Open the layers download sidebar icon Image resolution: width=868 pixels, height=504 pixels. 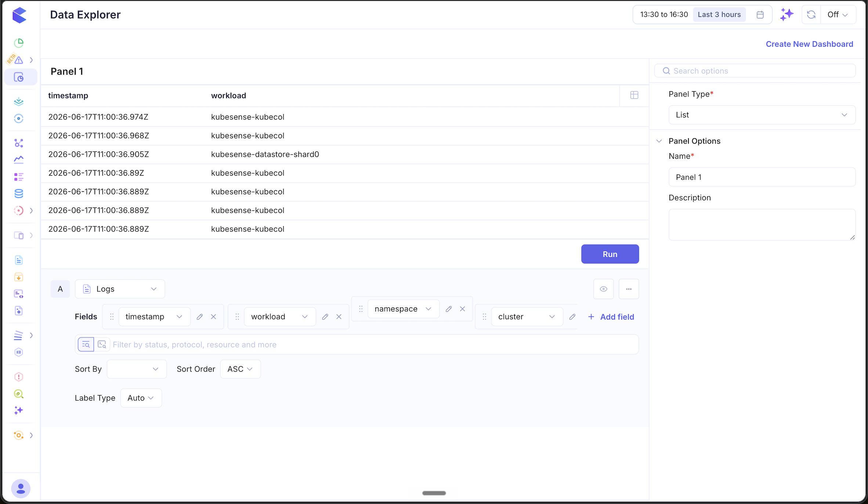[19, 102]
